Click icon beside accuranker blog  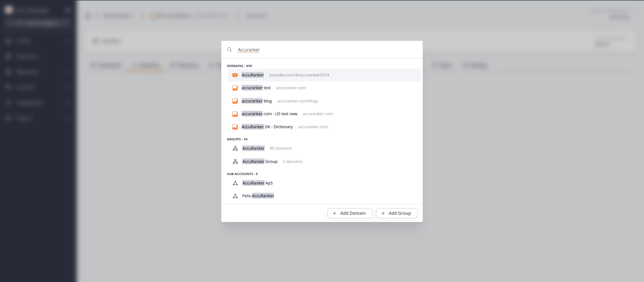click(235, 101)
